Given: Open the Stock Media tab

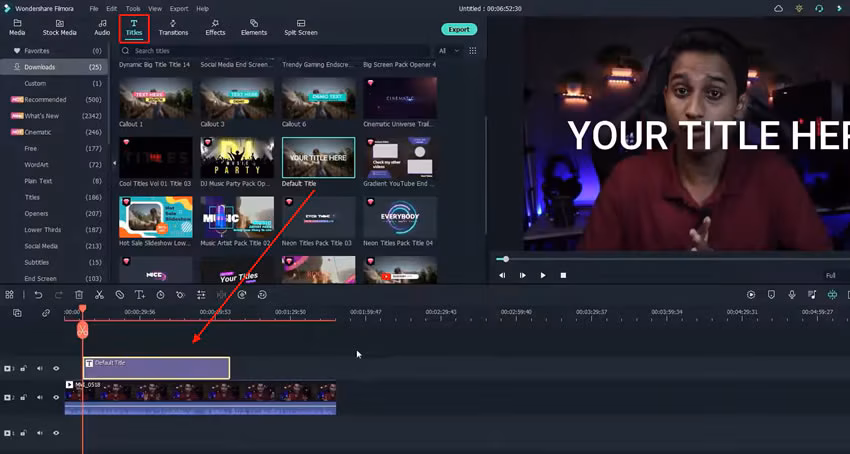Looking at the screenshot, I should (60, 28).
